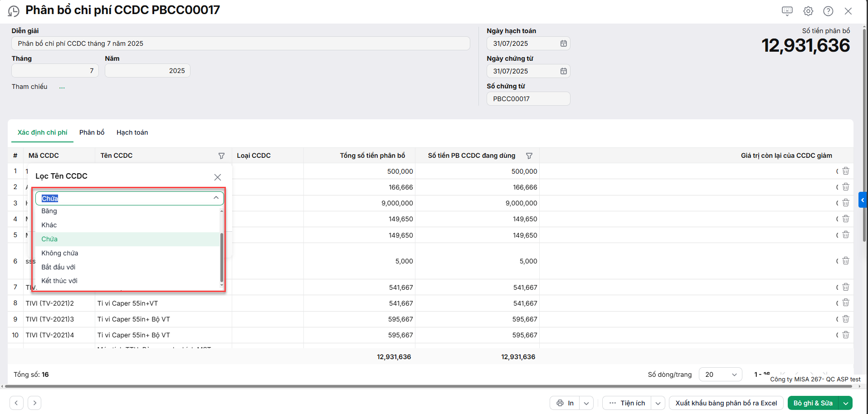
Task: Click the Bỏ ghi & Sửa button
Action: [813, 403]
